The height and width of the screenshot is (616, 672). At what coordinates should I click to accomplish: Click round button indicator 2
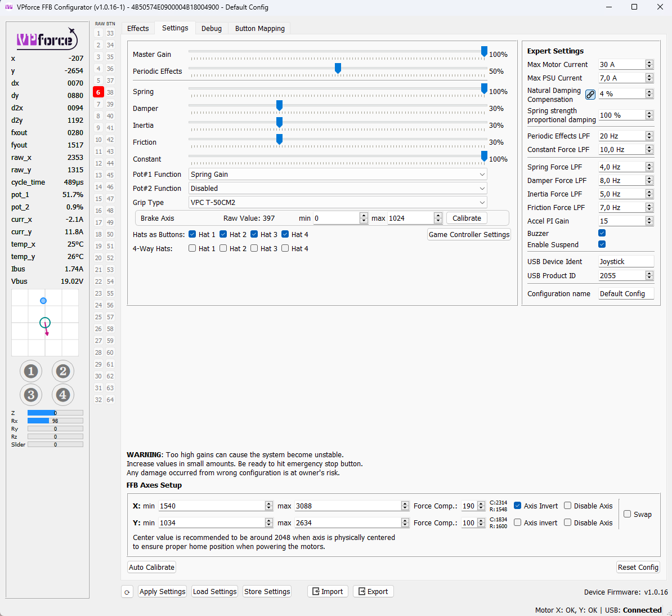coord(63,371)
